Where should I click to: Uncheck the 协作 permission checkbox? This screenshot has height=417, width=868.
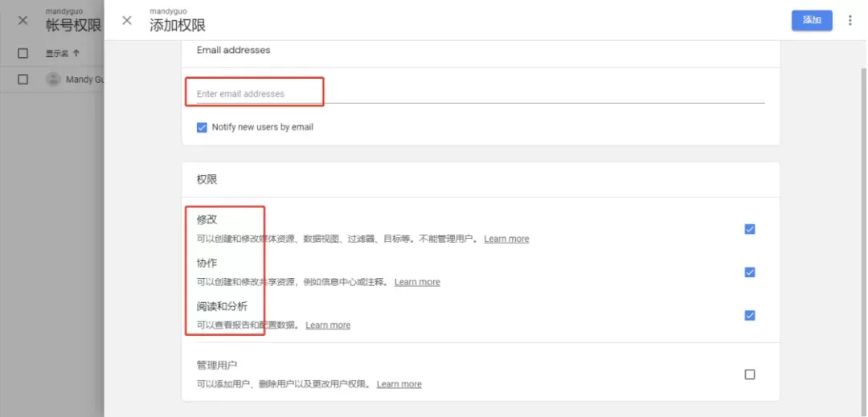click(750, 272)
